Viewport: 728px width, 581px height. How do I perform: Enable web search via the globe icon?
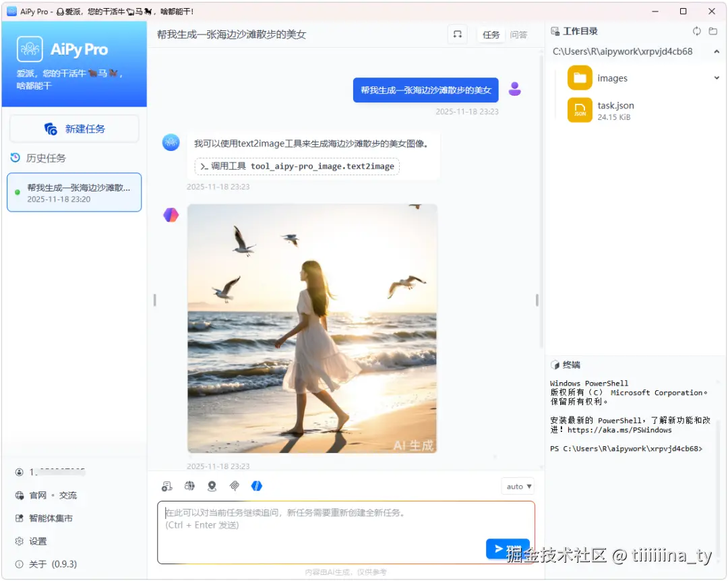coord(189,485)
